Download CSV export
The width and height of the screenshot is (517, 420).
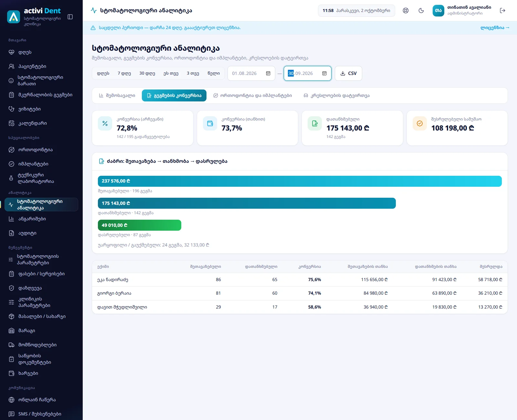click(348, 73)
